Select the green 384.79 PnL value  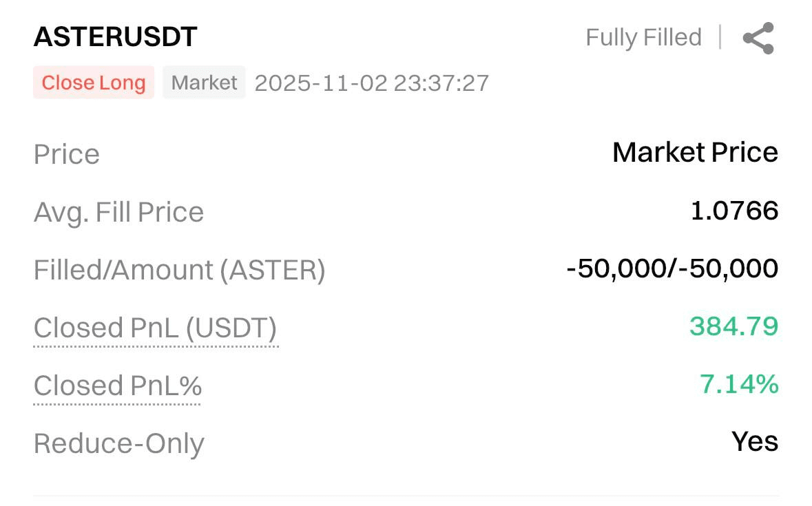pos(733,326)
